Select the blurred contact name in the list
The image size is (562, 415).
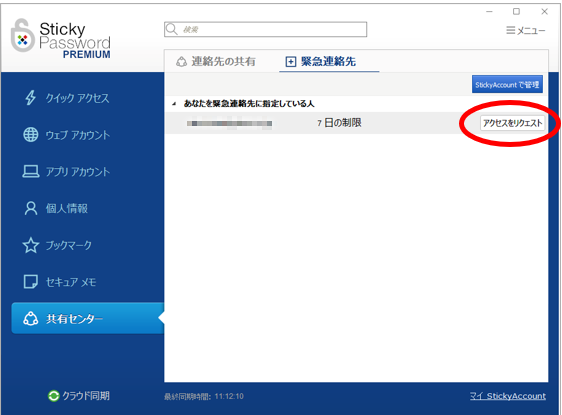coord(229,123)
